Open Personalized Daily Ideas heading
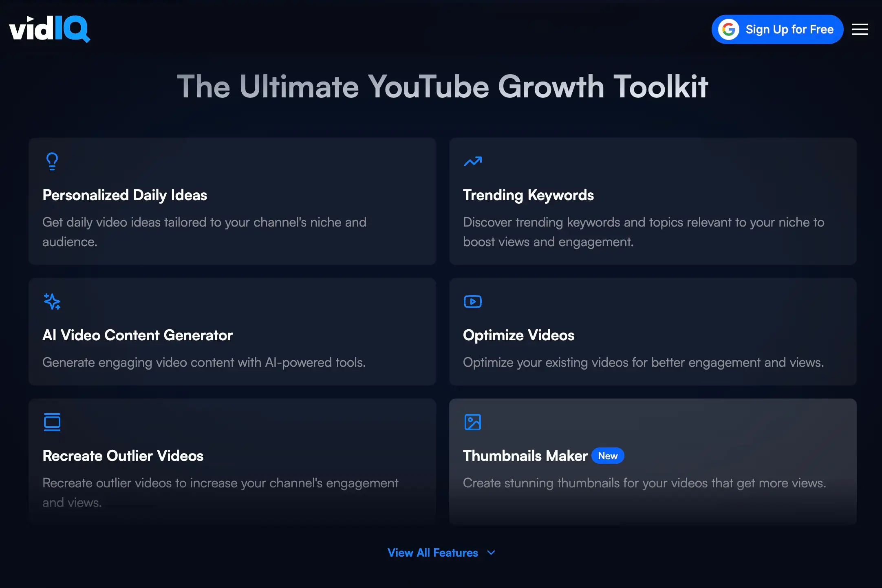Viewport: 882px width, 588px height. (x=125, y=195)
